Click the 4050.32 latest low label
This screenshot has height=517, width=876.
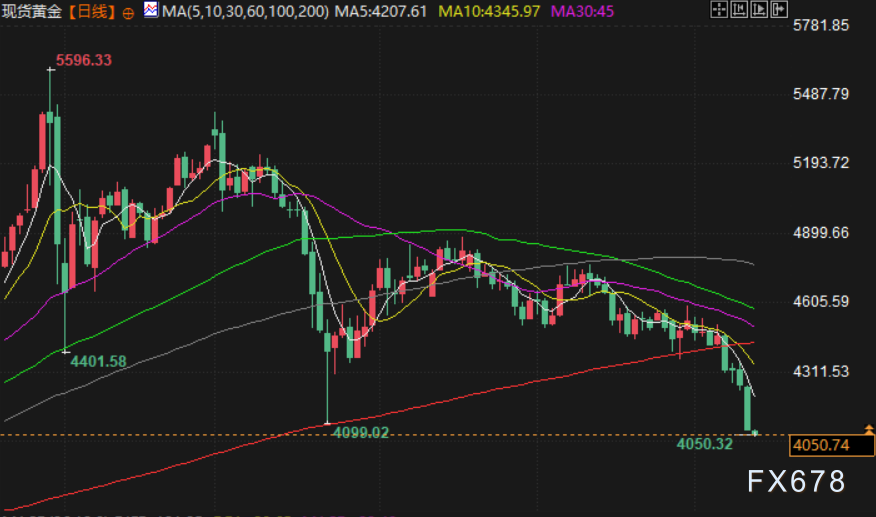704,444
